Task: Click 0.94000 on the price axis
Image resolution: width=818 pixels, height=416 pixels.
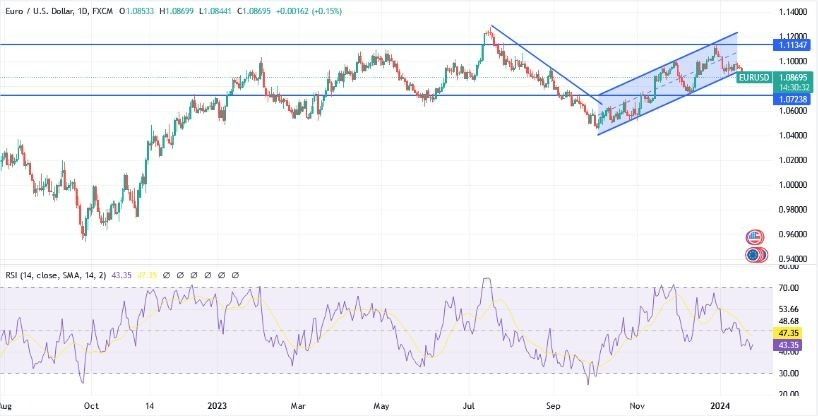Action: (793, 258)
